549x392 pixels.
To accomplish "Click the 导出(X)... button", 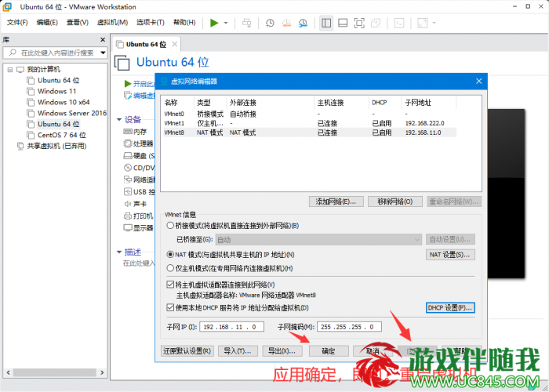I will [x=282, y=351].
